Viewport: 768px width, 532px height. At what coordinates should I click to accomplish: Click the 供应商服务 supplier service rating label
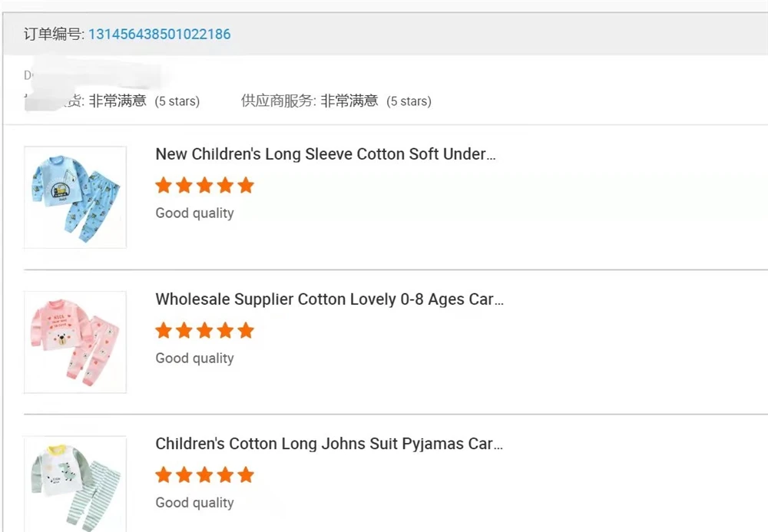277,101
